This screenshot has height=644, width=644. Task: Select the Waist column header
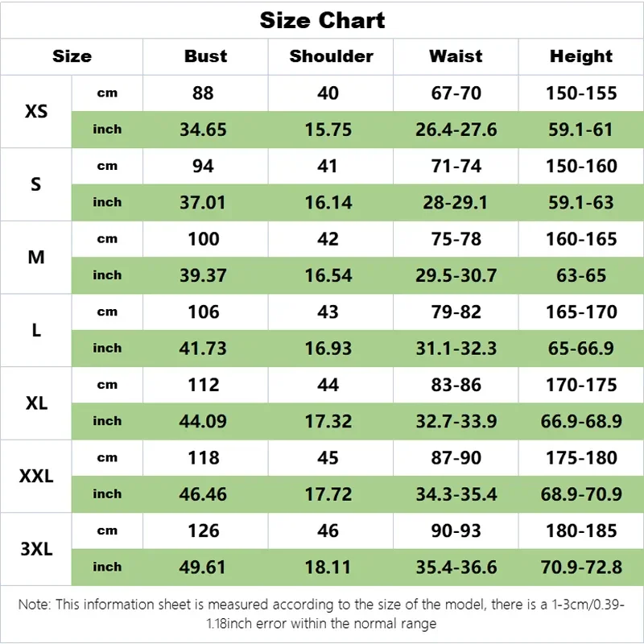click(456, 56)
